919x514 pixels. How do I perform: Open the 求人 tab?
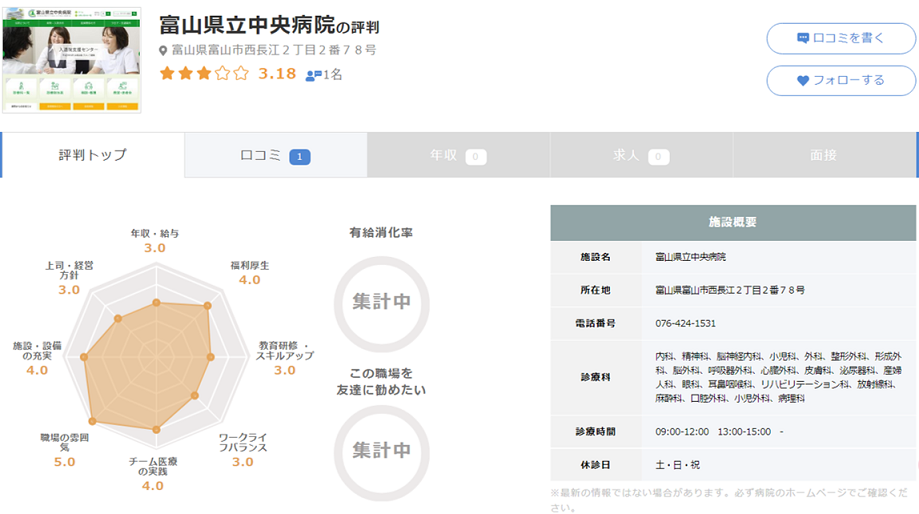[640, 155]
